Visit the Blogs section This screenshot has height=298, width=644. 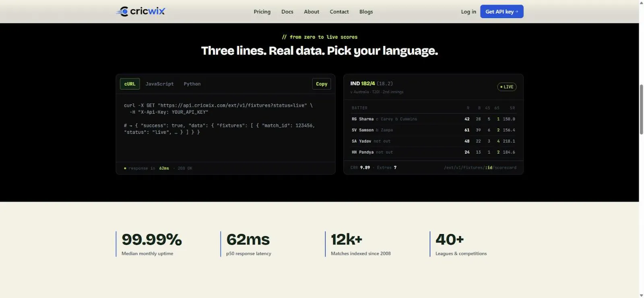pos(366,12)
